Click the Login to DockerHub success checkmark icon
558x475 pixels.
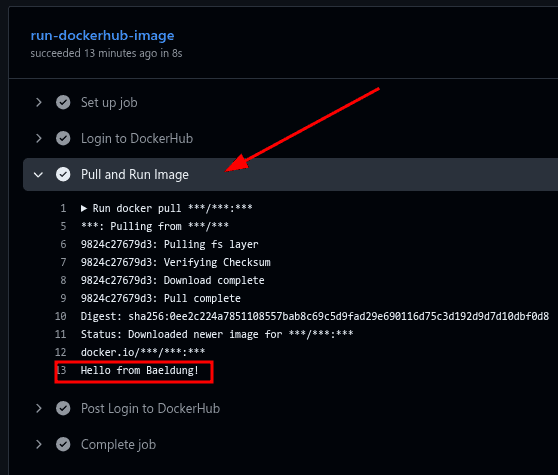point(63,138)
